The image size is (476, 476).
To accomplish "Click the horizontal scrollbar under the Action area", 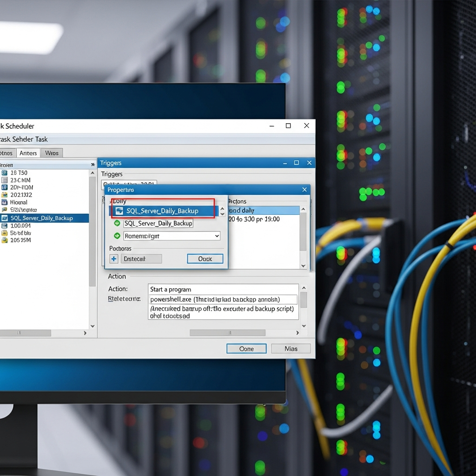I will [x=228, y=332].
